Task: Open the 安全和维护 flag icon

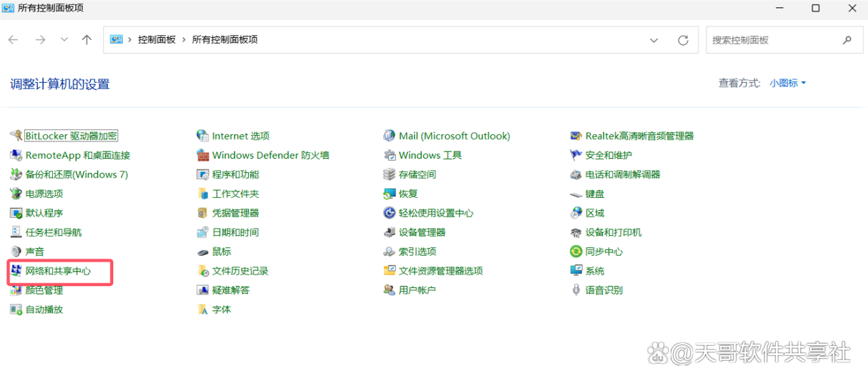Action: (x=576, y=155)
